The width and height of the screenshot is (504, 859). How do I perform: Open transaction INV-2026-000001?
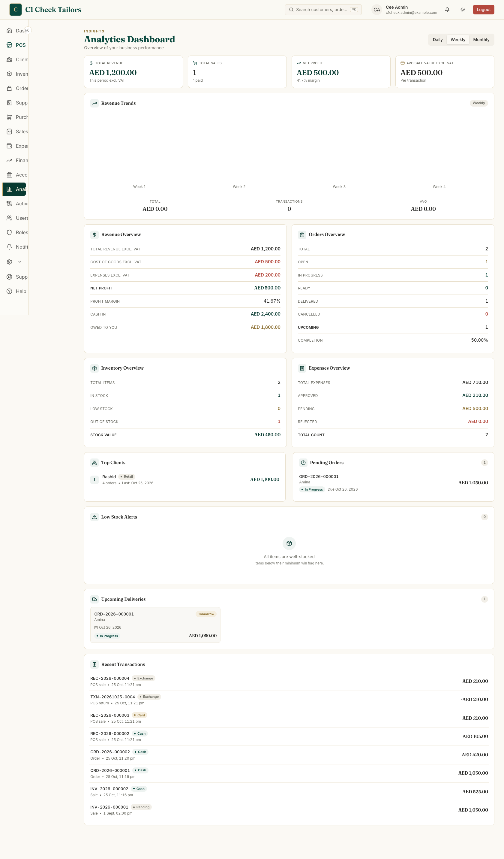click(289, 810)
